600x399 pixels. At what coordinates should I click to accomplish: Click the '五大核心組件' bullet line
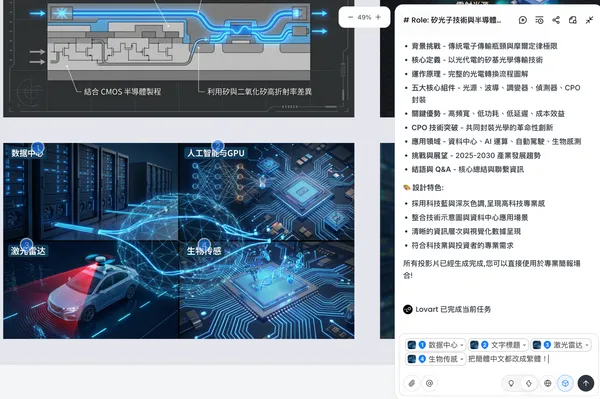(496, 93)
